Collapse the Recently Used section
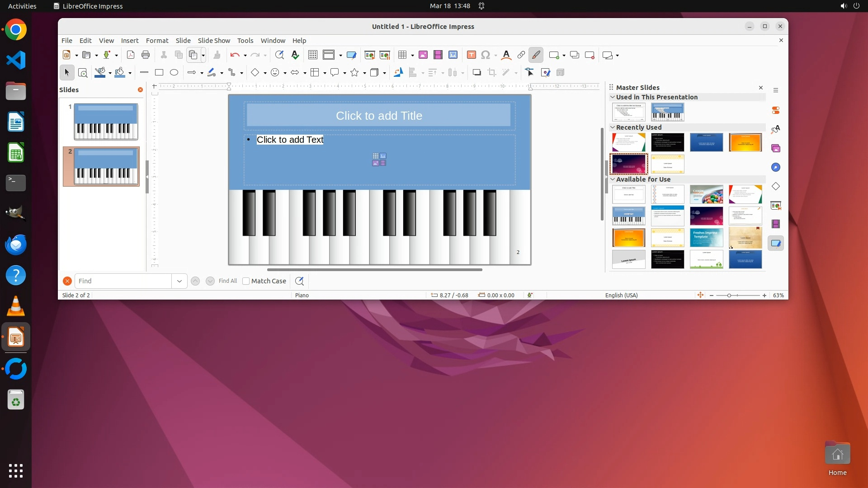Viewport: 868px width, 488px height. pyautogui.click(x=613, y=127)
